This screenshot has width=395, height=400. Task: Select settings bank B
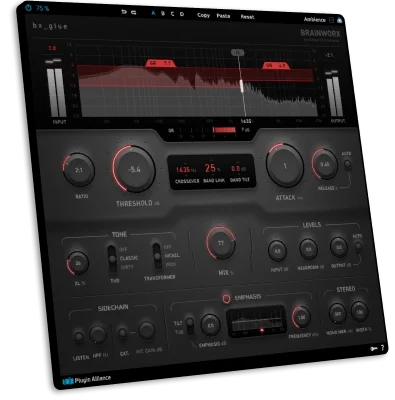pos(163,13)
